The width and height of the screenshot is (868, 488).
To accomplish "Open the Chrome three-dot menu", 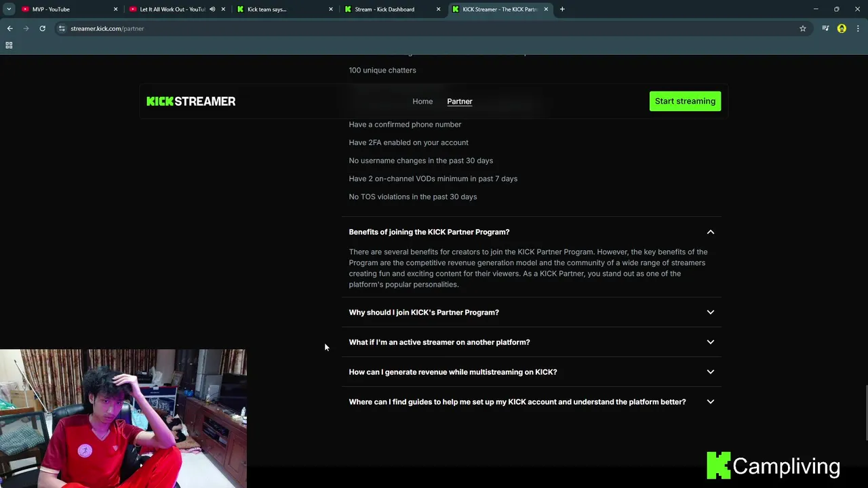I will [859, 28].
